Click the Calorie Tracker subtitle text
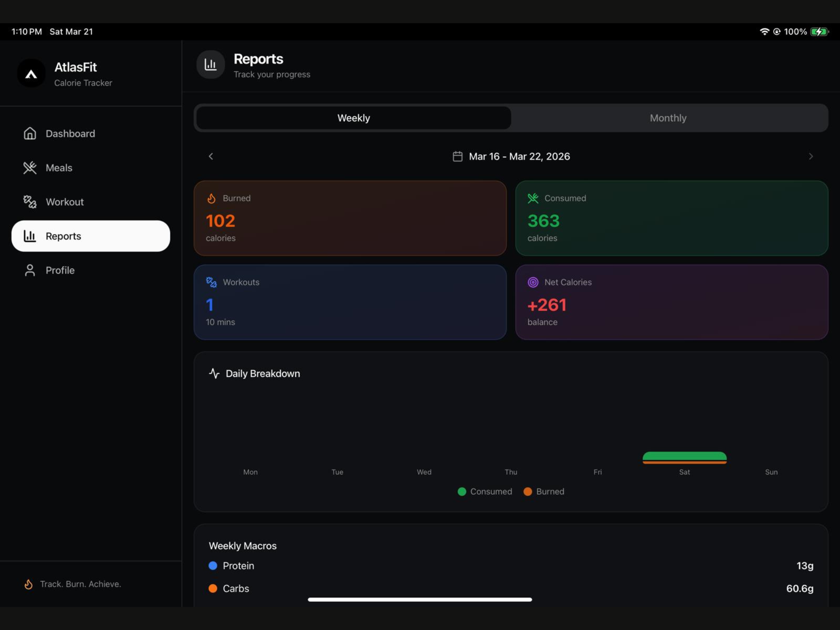 83,83
